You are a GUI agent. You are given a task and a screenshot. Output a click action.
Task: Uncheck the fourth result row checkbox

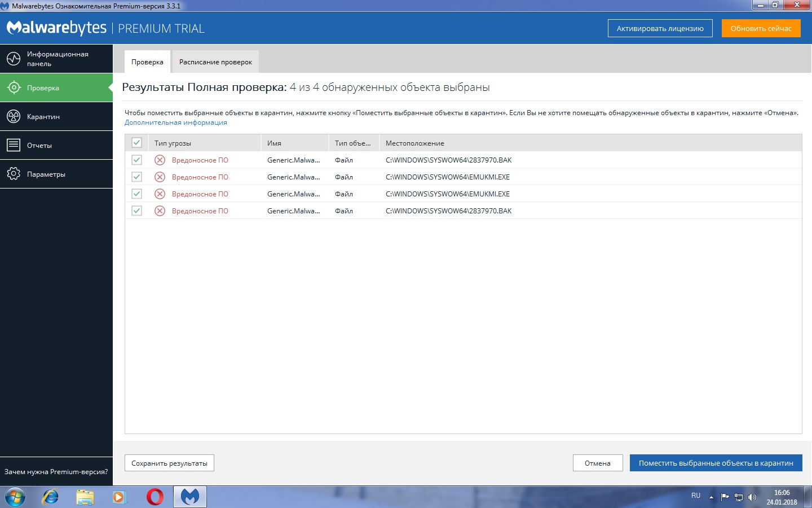[x=136, y=211]
